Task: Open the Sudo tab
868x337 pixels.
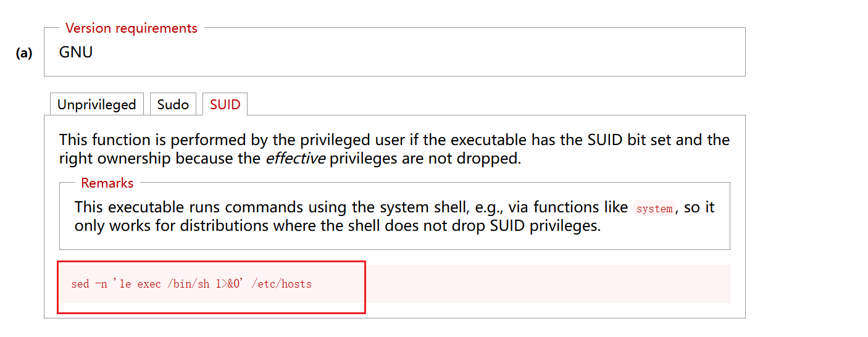Action: pyautogui.click(x=173, y=104)
